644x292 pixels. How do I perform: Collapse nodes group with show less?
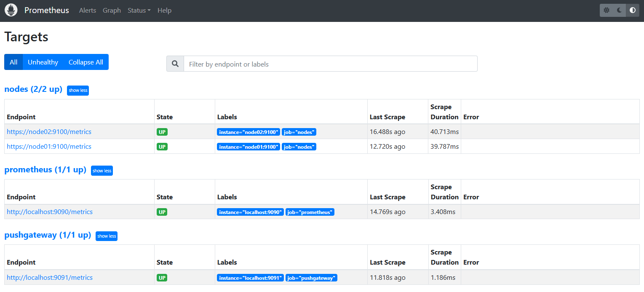(78, 90)
